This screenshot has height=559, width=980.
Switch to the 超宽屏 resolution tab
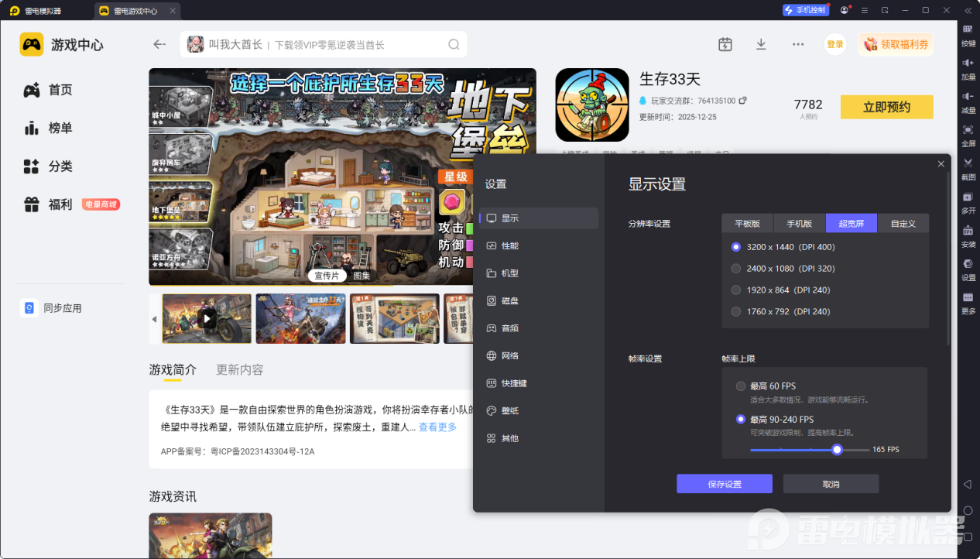click(x=852, y=224)
